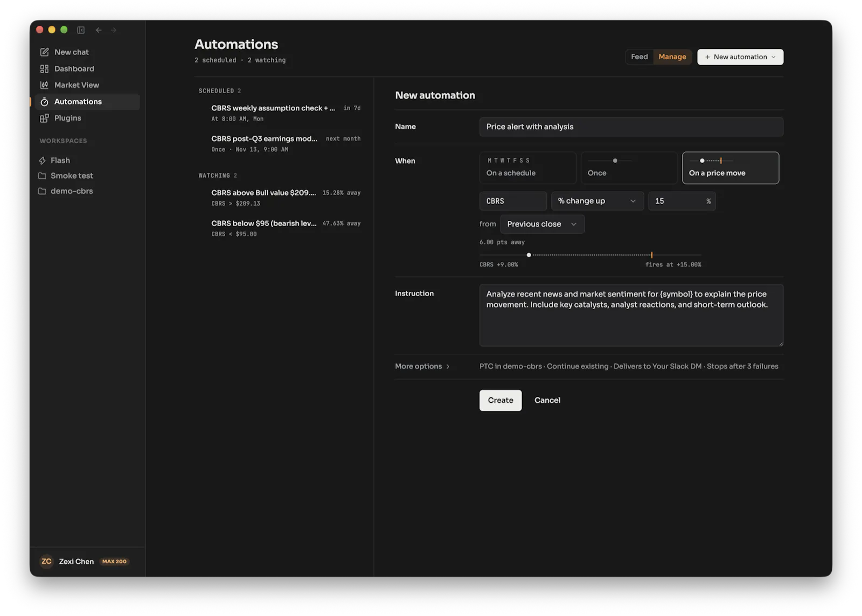Viewport: 862px width, 616px height.
Task: Click the Plugins icon in sidebar
Action: click(x=44, y=118)
